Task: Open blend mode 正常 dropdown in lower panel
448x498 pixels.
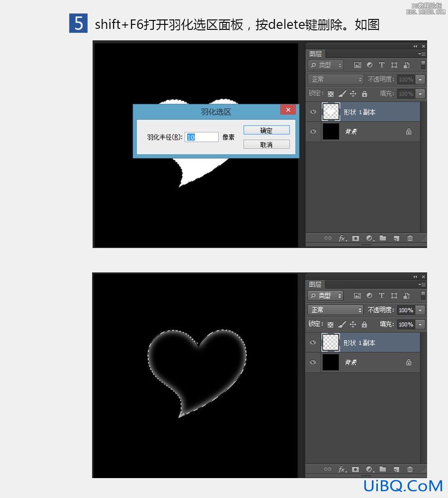Action: pos(336,310)
